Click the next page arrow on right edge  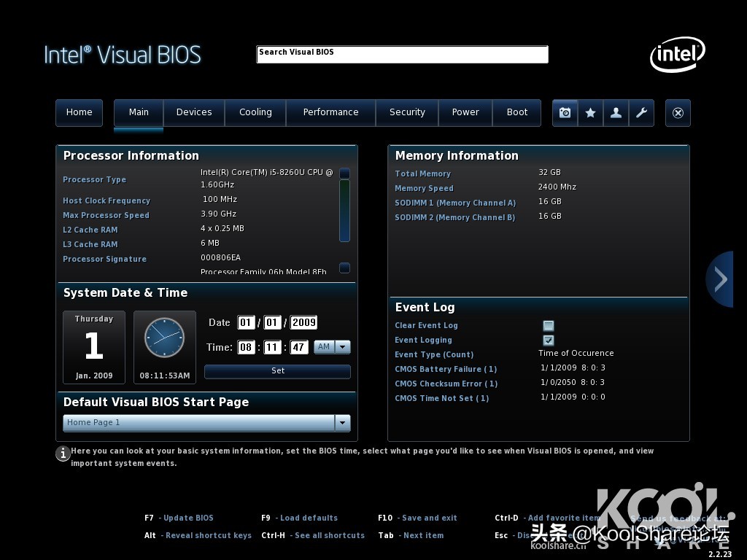[x=720, y=279]
